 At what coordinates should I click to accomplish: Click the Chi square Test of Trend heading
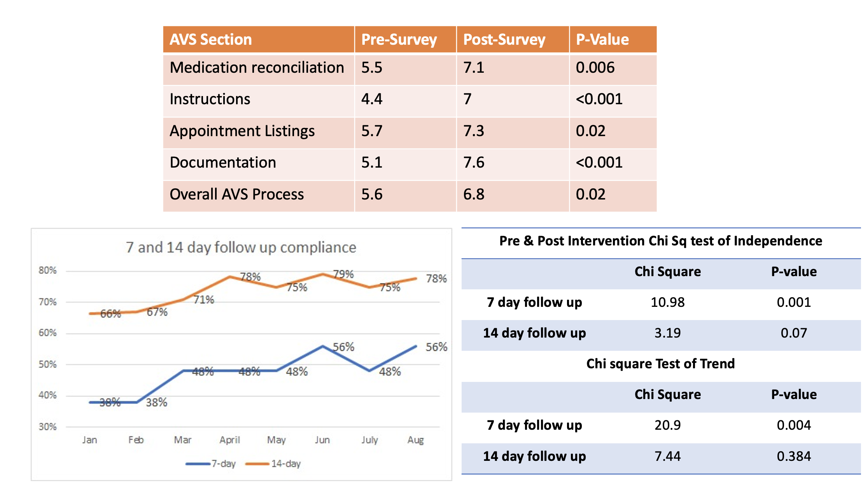660,364
